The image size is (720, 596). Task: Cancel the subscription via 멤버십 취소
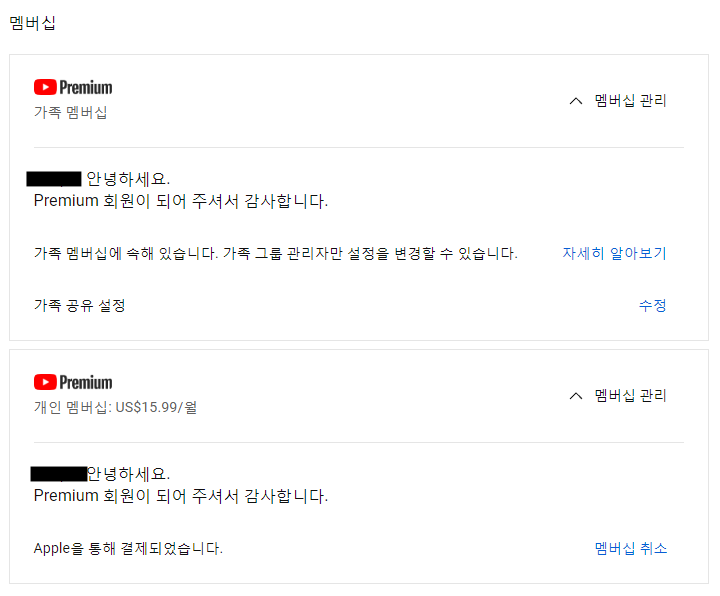(x=630, y=548)
